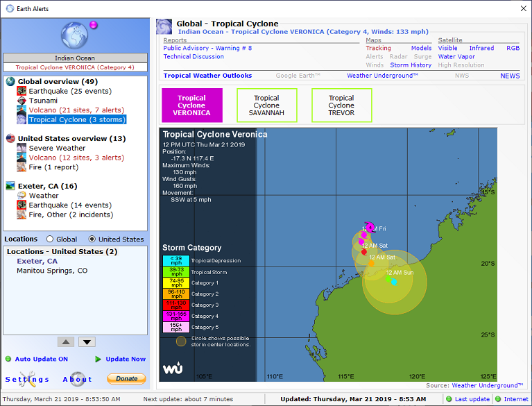
Task: Click the Earth Alerts title bar icon
Action: 10,8
